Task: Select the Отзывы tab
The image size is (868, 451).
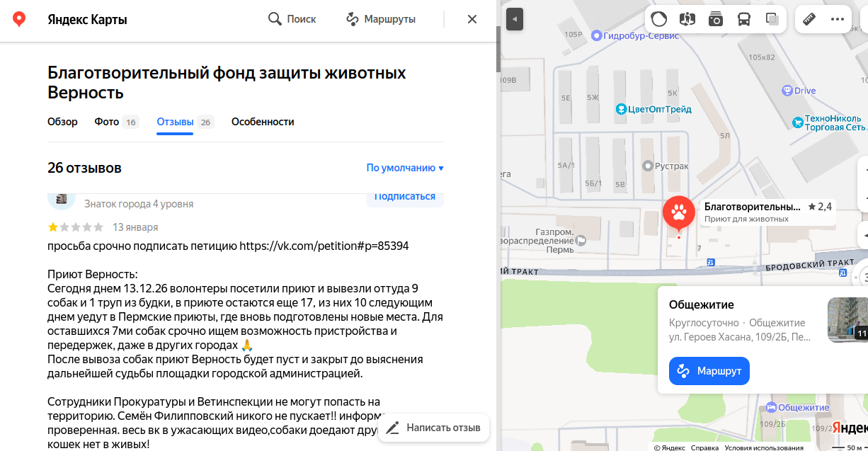Action: [185, 122]
